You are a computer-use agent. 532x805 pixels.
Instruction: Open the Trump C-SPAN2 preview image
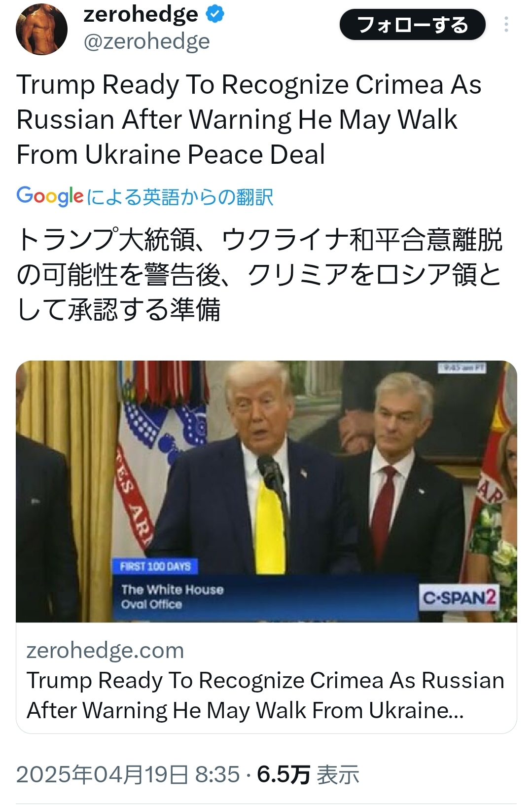coord(266,491)
